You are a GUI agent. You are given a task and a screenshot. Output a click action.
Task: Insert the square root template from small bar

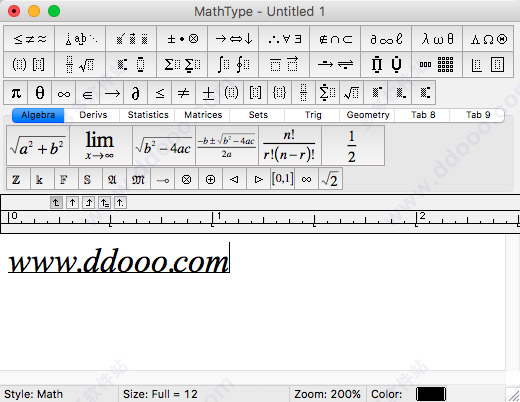click(351, 93)
